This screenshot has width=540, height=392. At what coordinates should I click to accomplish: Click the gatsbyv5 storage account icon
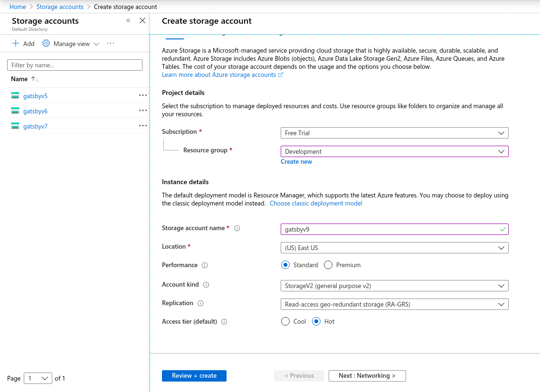pyautogui.click(x=15, y=96)
